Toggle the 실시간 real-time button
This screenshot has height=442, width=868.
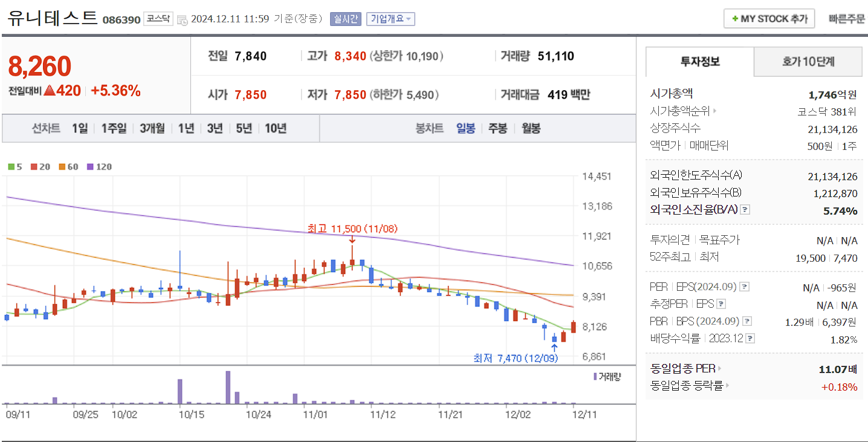[x=345, y=19]
